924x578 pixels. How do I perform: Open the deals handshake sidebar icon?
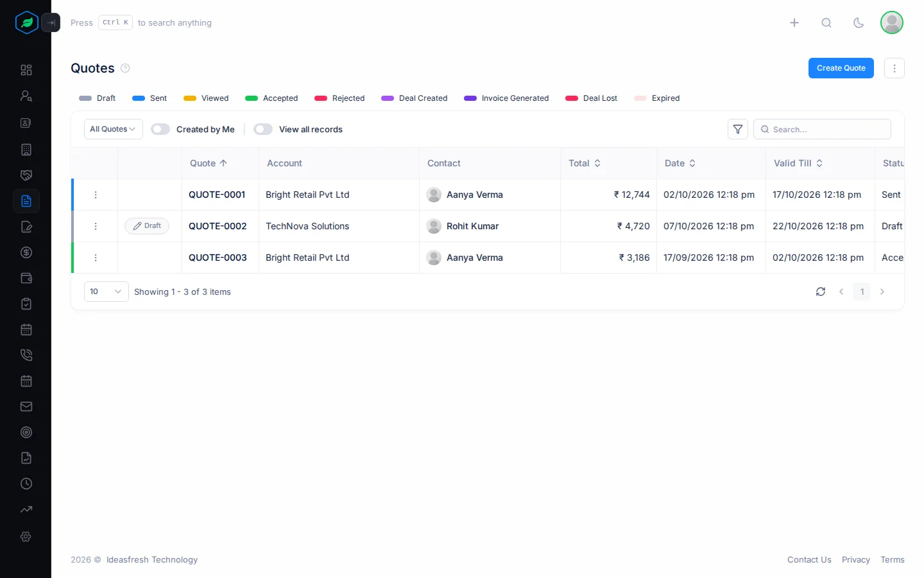[26, 175]
